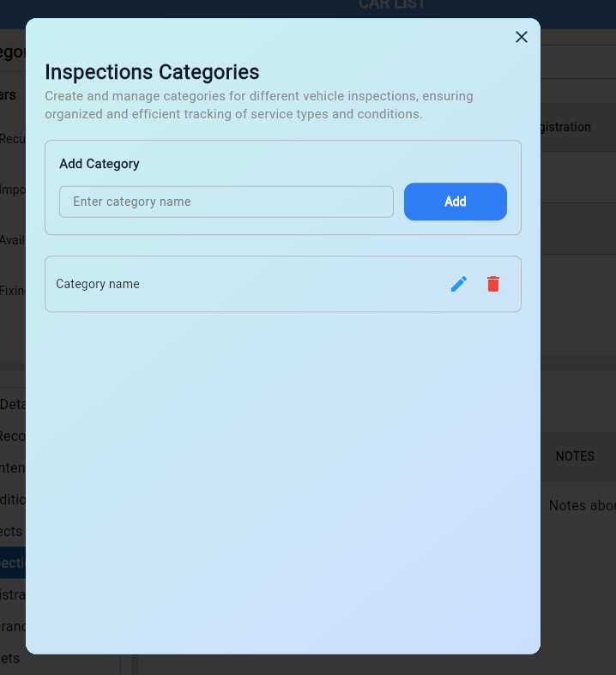
Task: Open the sidebar item showing 'ditio'
Action: 13,499
